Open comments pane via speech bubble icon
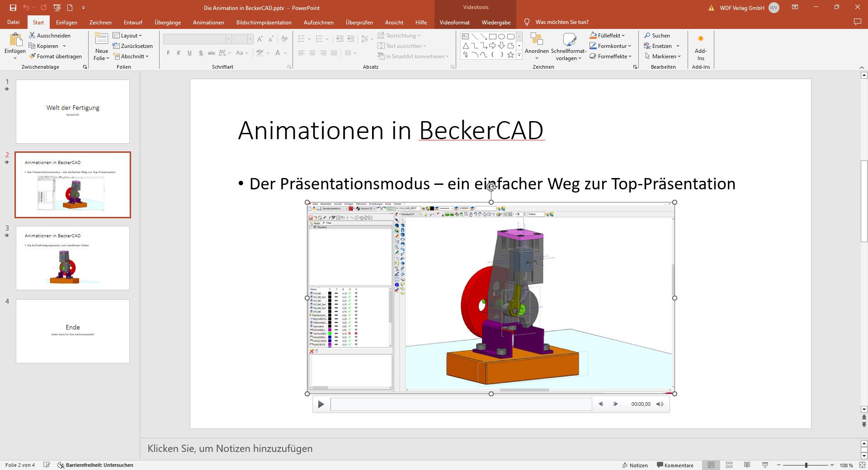Viewport: 868px width, 470px height. [x=857, y=22]
